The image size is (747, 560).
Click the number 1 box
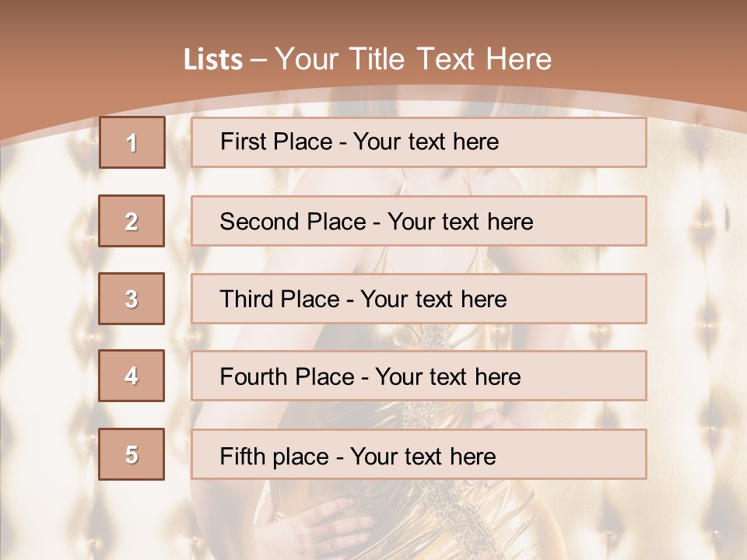click(132, 142)
